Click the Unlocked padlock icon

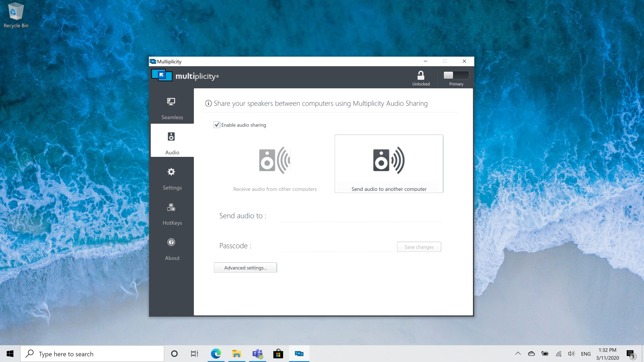point(421,75)
